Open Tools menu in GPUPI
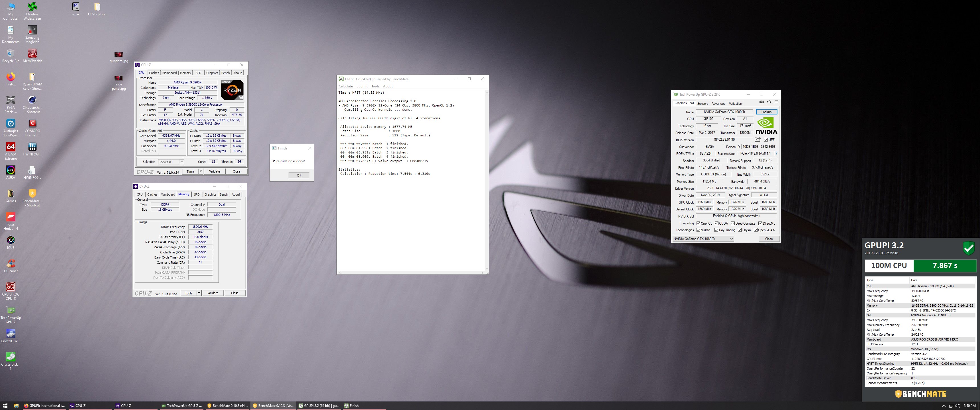980x410 pixels. point(375,86)
